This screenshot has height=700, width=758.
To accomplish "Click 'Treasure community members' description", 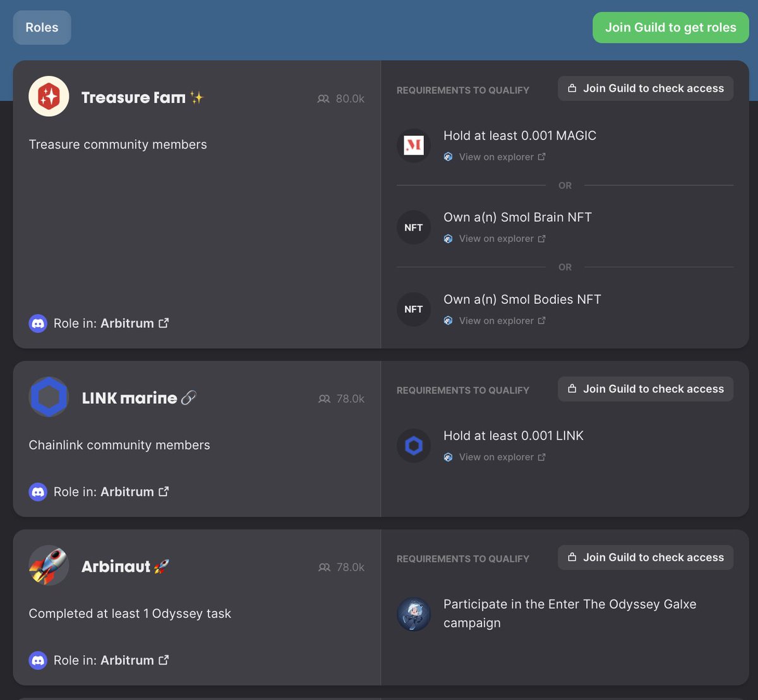I will point(118,145).
